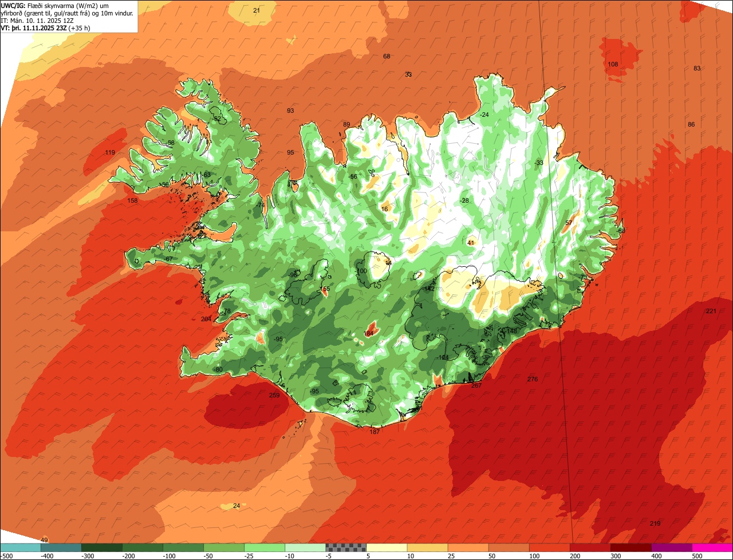Screen dimensions: 733x560
Task: Click the map value "49"
Action: click(x=45, y=540)
